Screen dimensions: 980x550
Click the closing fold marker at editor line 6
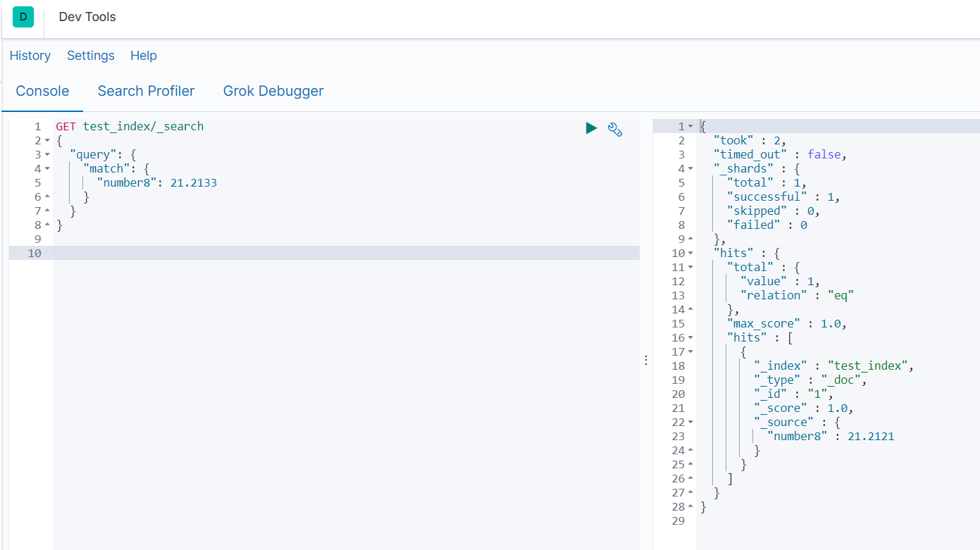pos(47,197)
